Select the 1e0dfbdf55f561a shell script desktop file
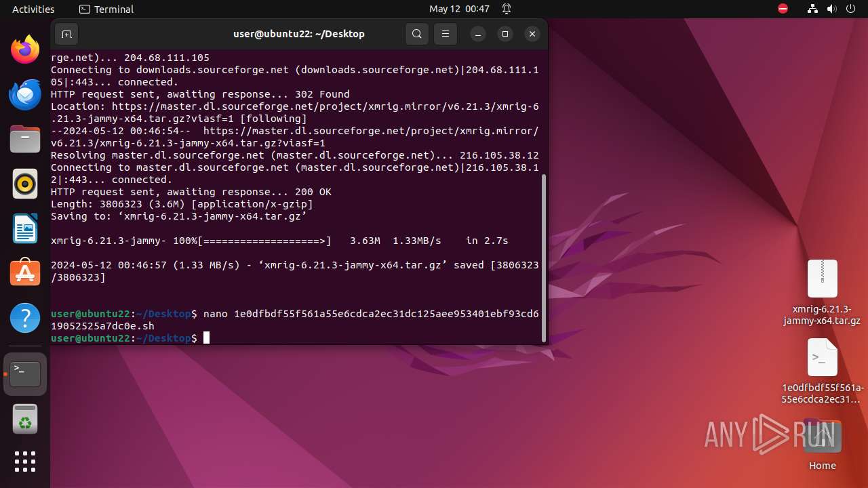868x488 pixels. click(822, 371)
